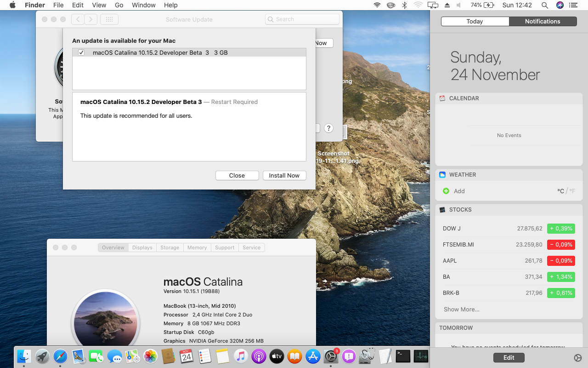The height and width of the screenshot is (368, 588).
Task: Expand stocks list with Show More
Action: (461, 309)
